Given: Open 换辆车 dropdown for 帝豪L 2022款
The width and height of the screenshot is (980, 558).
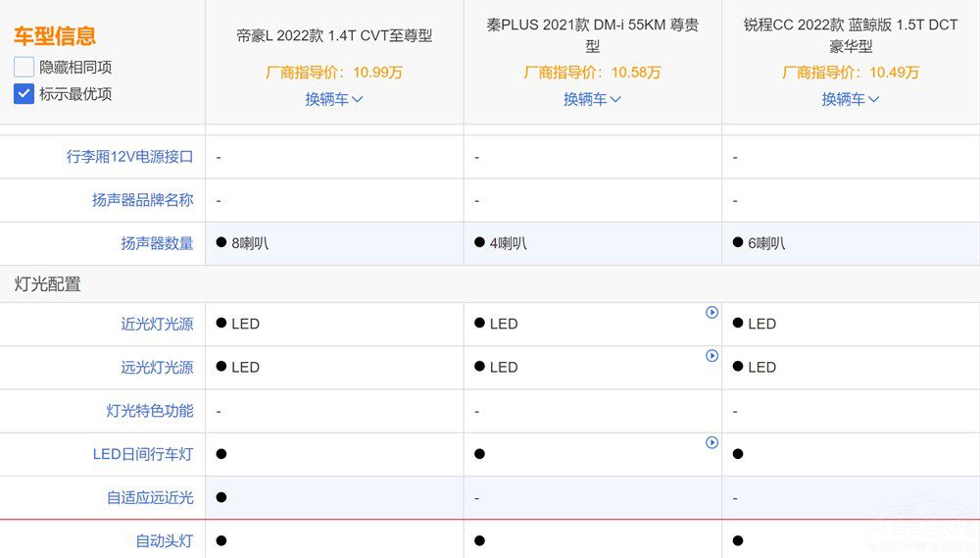Looking at the screenshot, I should click(x=334, y=99).
